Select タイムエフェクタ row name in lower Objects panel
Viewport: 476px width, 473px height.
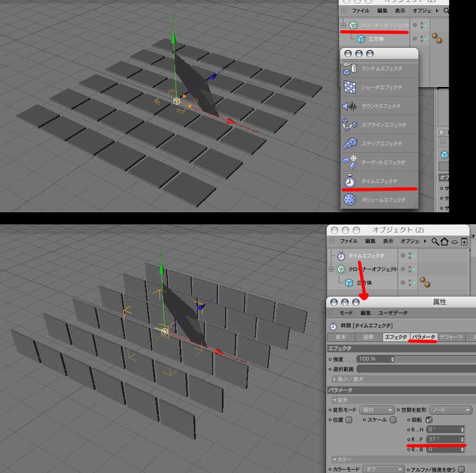[366, 256]
